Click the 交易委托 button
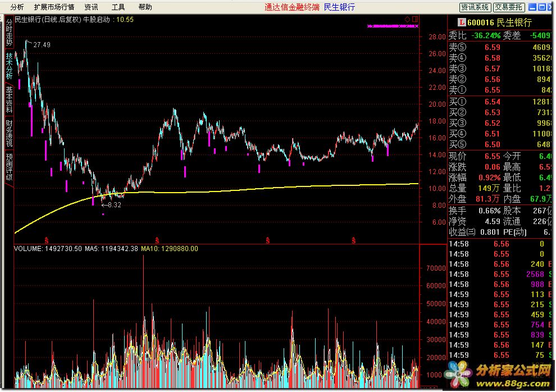This screenshot has width=556, height=392. tap(508, 7)
